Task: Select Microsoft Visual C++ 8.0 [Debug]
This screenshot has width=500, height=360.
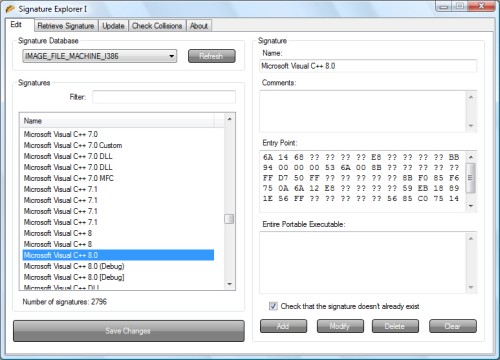Action: pos(118,277)
